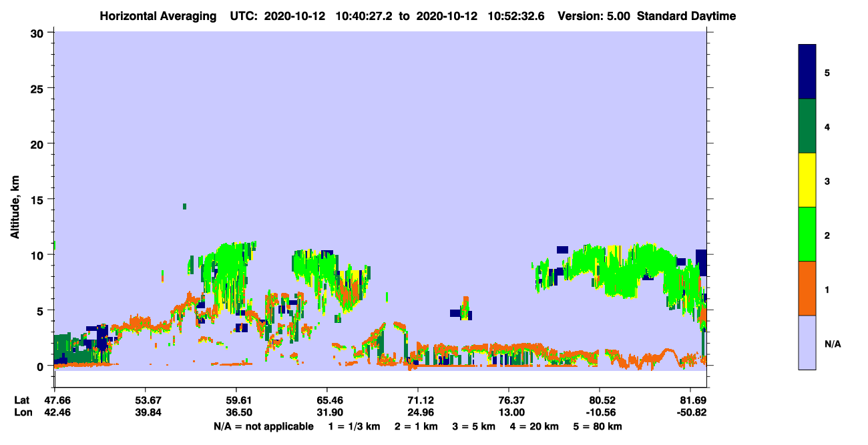This screenshot has height=445, width=868.
Task: Click longitude value -10.56
Action: pyautogui.click(x=600, y=412)
